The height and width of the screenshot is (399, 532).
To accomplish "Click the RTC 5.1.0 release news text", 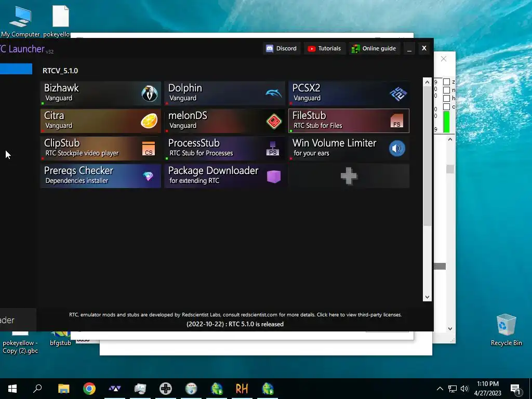I will [x=235, y=324].
